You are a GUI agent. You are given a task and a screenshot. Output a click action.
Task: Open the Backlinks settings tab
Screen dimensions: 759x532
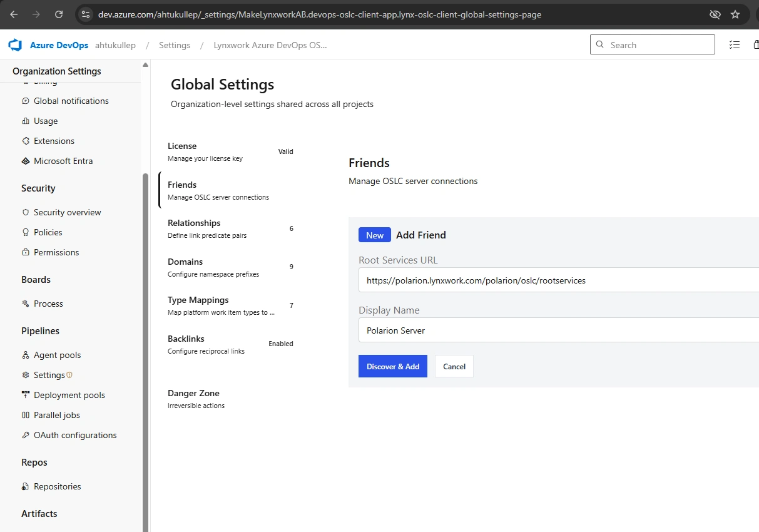pyautogui.click(x=230, y=344)
